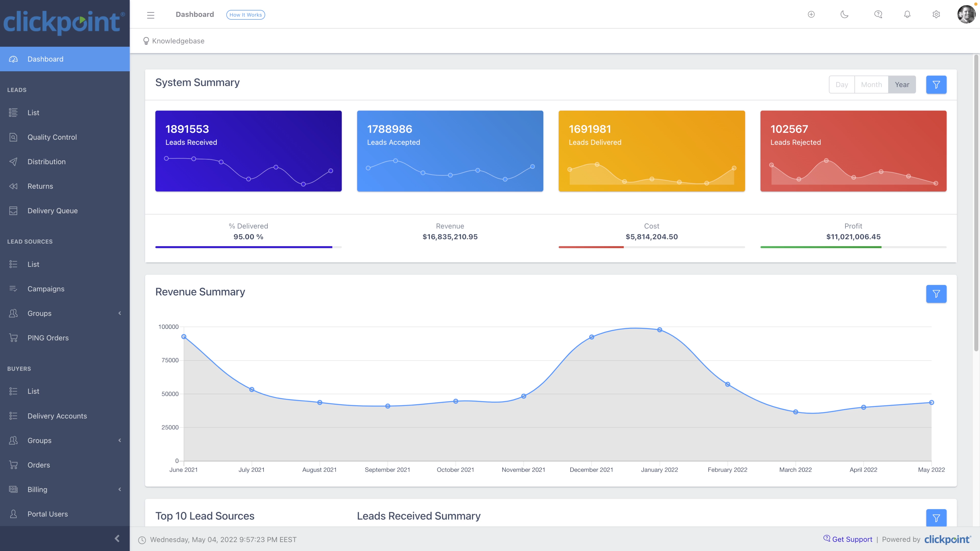Toggle dark mode moon icon
980x551 pixels.
(844, 15)
